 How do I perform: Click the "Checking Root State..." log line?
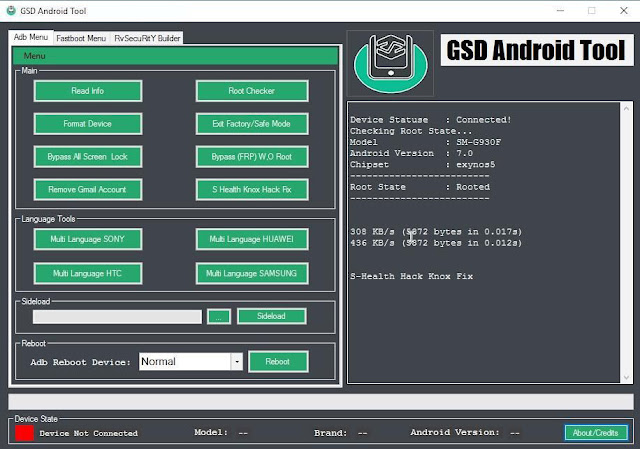(x=411, y=131)
